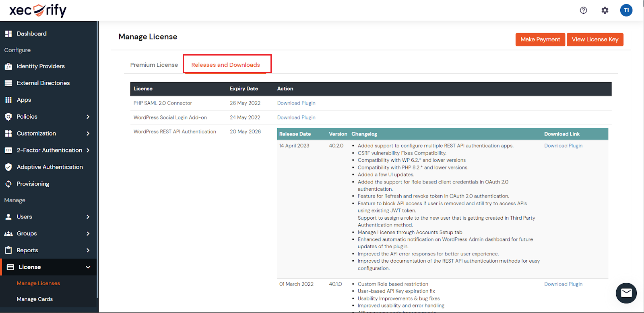Click the Adaptive Authentication shield icon
This screenshot has height=313, width=644.
tap(8, 167)
